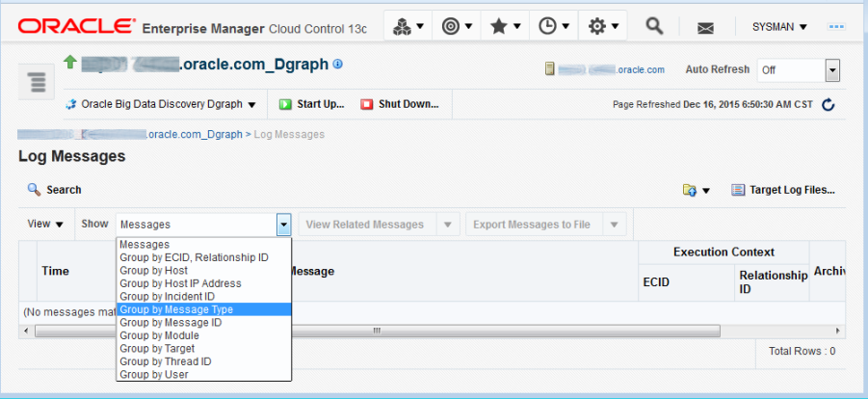Click Export Messages to File button
This screenshot has height=399, width=868.
[535, 225]
